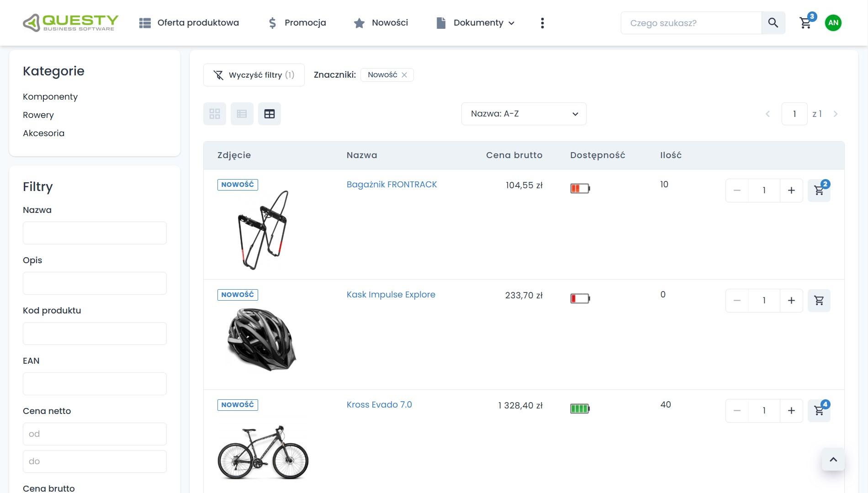Viewport: 868px width, 493px height.
Task: Open the Oferta produktowa menu
Action: (189, 23)
